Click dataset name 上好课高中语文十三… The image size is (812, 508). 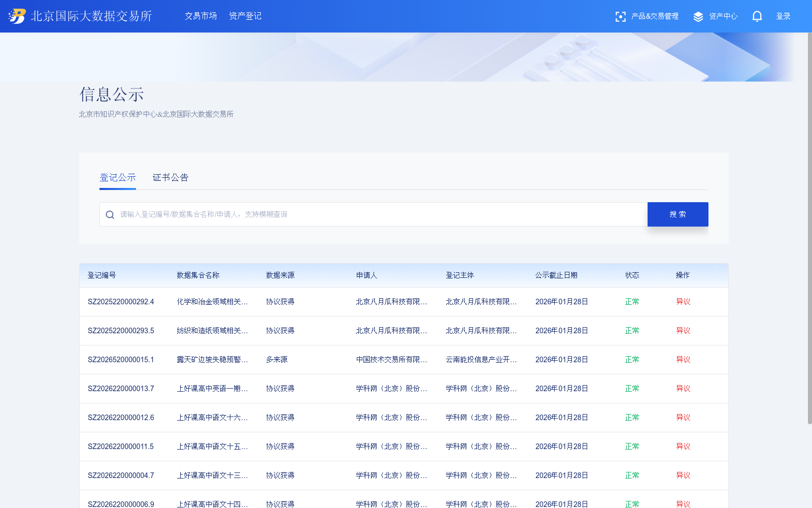pyautogui.click(x=212, y=475)
